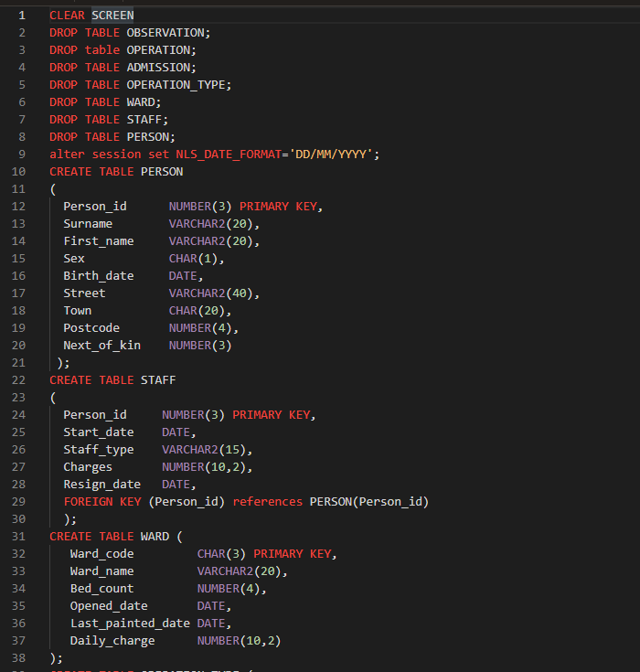Click OPERATION on line 3
The image size is (640, 672).
(x=158, y=50)
